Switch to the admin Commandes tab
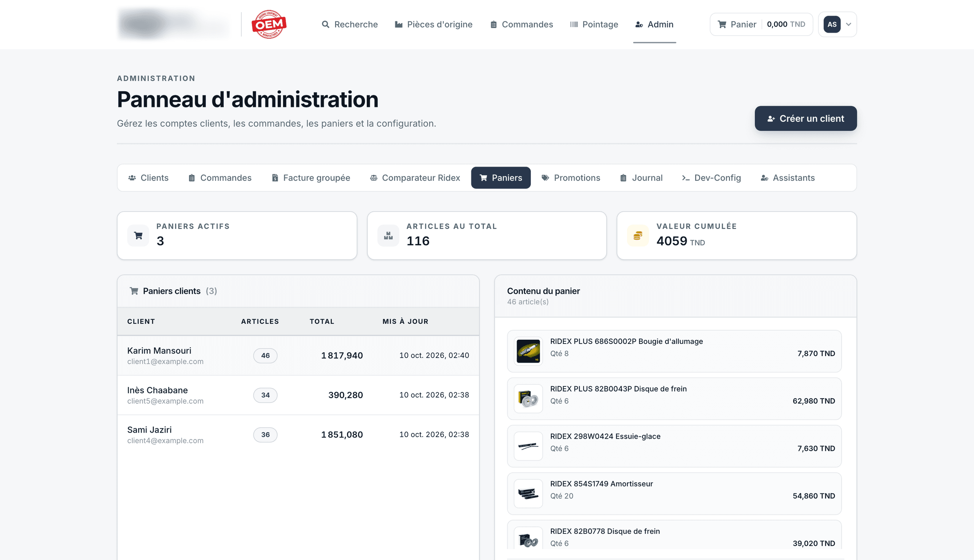Image resolution: width=974 pixels, height=560 pixels. (220, 178)
